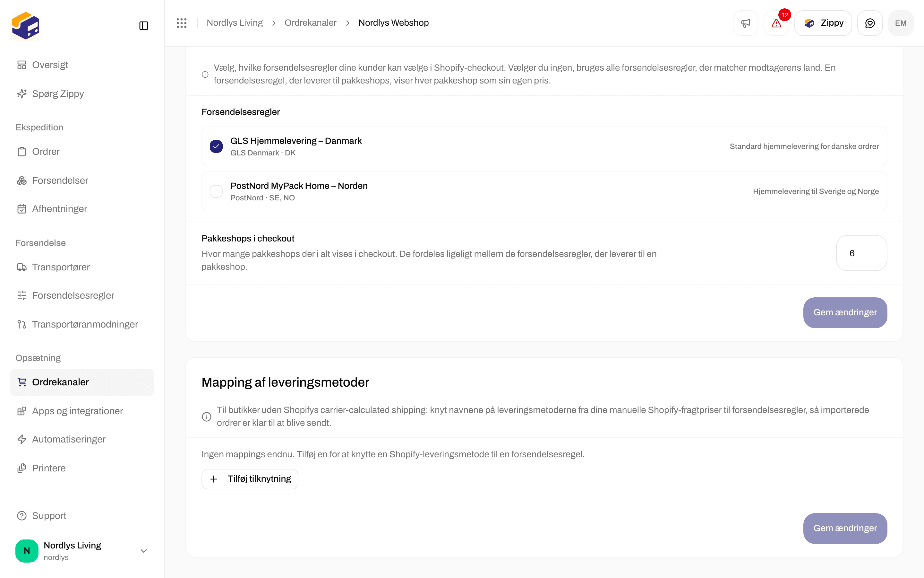Open Automatiseringer in the sidebar

[82, 439]
